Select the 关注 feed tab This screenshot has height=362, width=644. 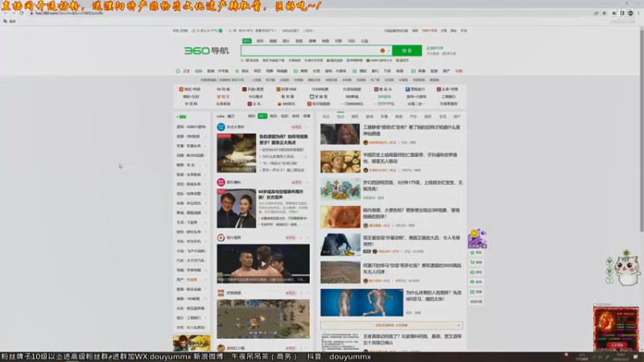[326, 117]
